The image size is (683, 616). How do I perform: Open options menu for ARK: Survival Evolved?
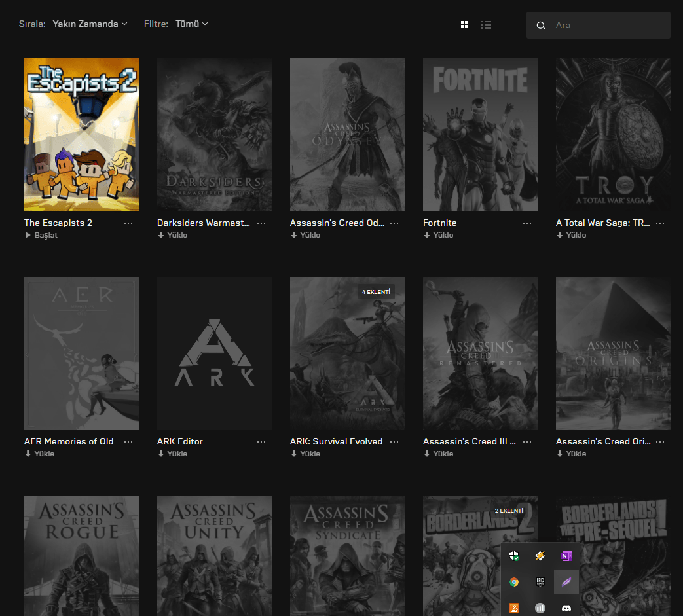pos(394,441)
